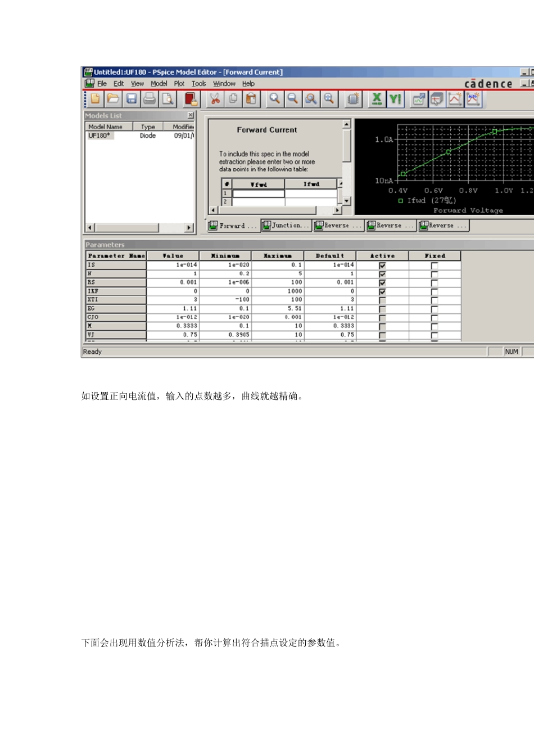534x756 pixels.
Task: Close the Models List panel
Action: [x=190, y=115]
